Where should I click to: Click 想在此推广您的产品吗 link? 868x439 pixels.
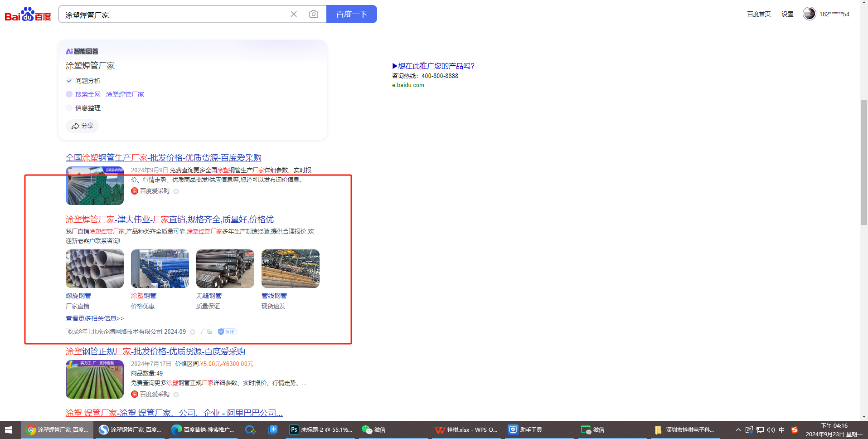[433, 66]
